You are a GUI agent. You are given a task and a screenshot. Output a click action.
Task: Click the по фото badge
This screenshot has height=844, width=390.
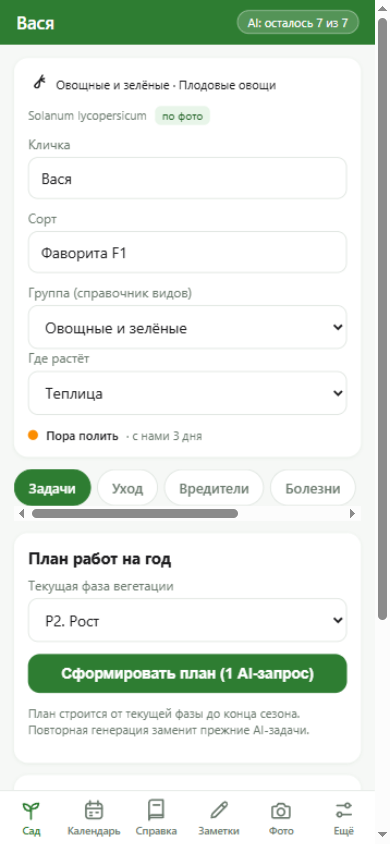coord(182,116)
